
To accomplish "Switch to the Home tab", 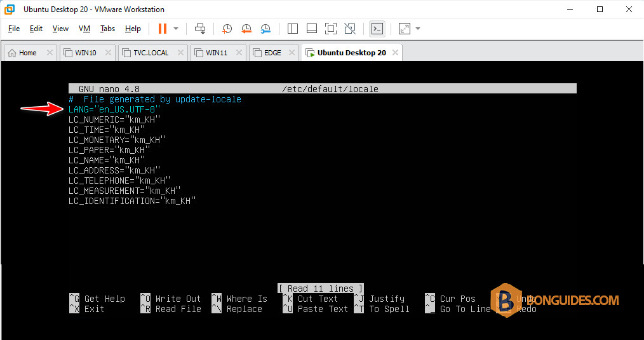I will pyautogui.click(x=27, y=53).
